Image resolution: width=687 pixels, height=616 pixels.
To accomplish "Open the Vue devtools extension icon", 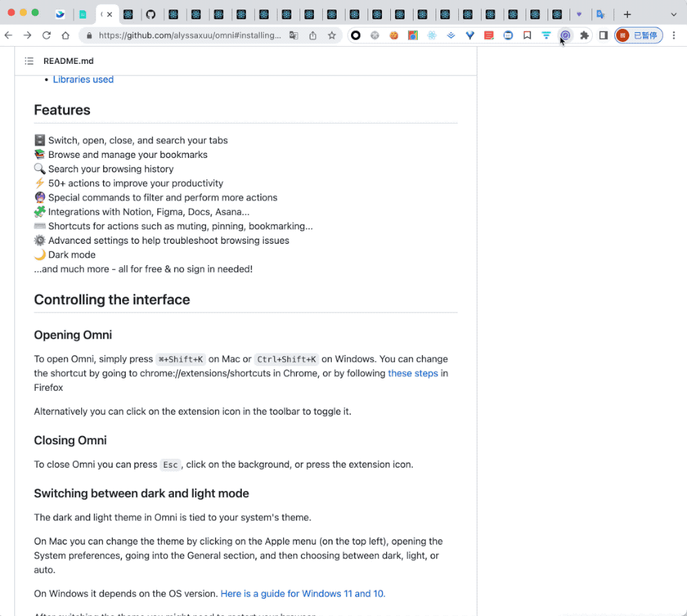I will (470, 36).
